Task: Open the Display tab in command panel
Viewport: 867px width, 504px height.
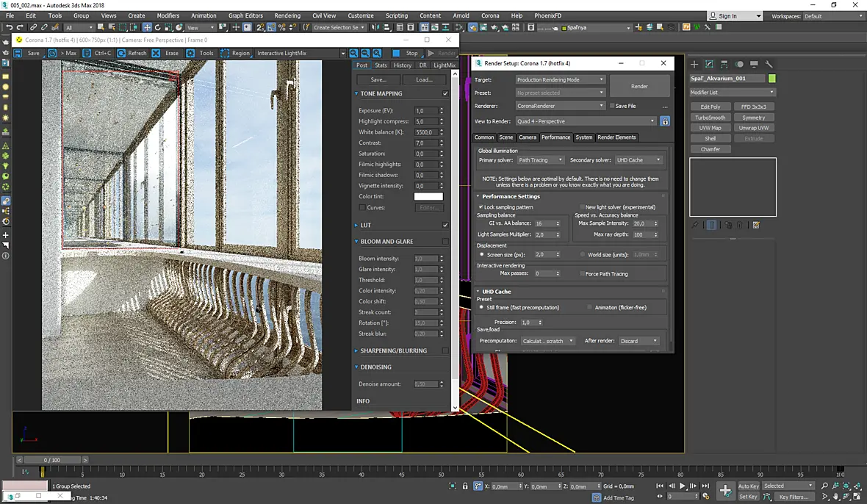Action: [x=754, y=64]
